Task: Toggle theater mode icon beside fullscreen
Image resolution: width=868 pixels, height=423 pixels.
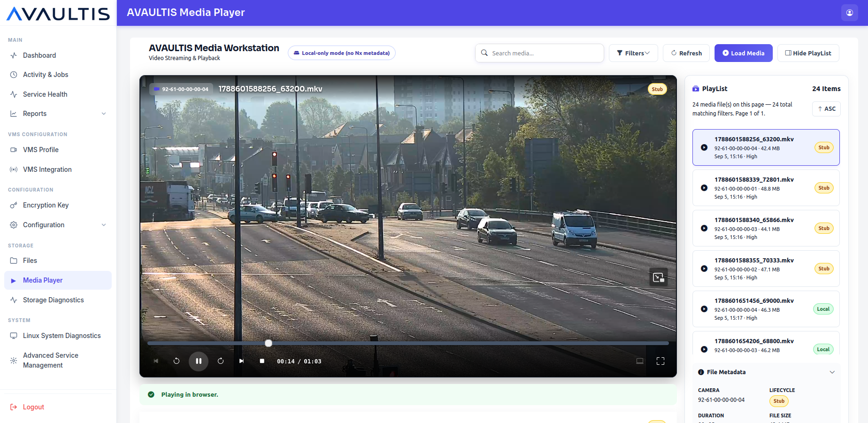Action: (x=640, y=361)
